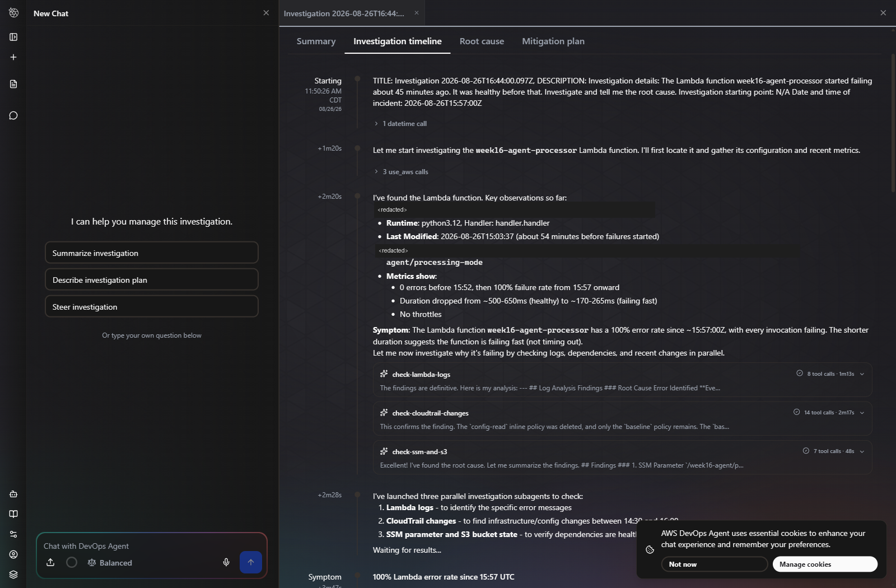
Task: Click sparkle icon of check-ssm-and-s3 card
Action: pos(384,451)
